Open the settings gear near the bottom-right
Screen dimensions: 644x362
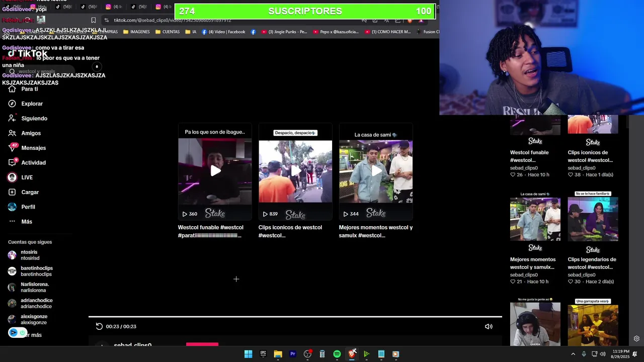coord(636,339)
